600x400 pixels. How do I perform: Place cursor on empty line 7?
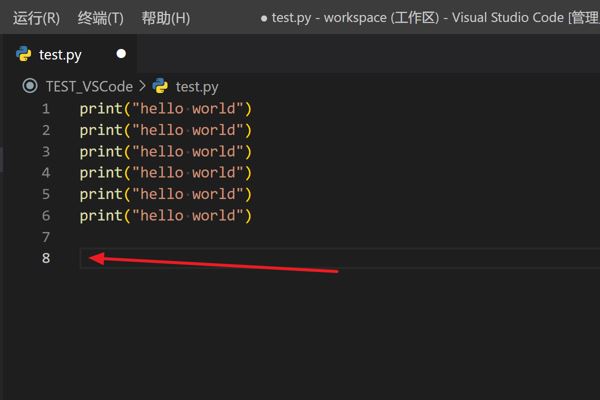pyautogui.click(x=200, y=238)
